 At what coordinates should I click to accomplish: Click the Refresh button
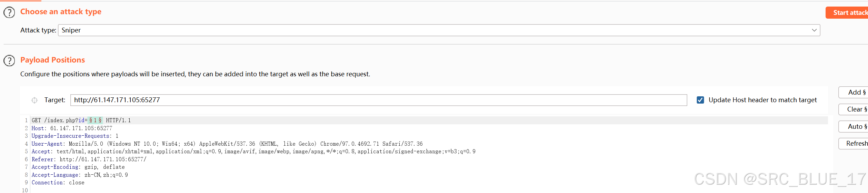[x=854, y=144]
